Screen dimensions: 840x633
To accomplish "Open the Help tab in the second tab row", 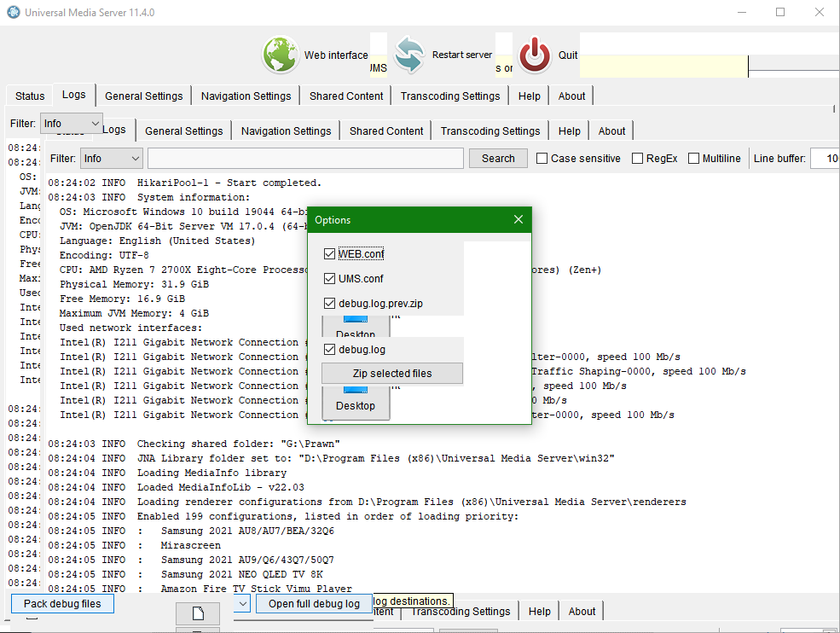I will coord(570,131).
